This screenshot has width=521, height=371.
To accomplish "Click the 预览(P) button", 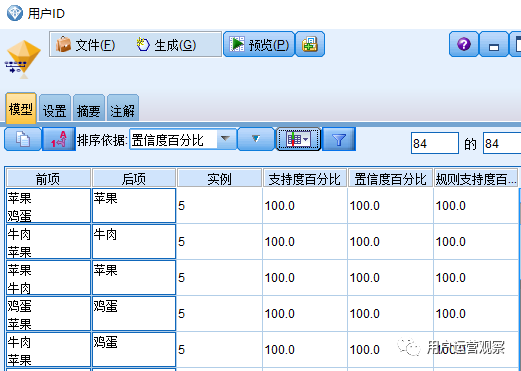I will point(259,44).
